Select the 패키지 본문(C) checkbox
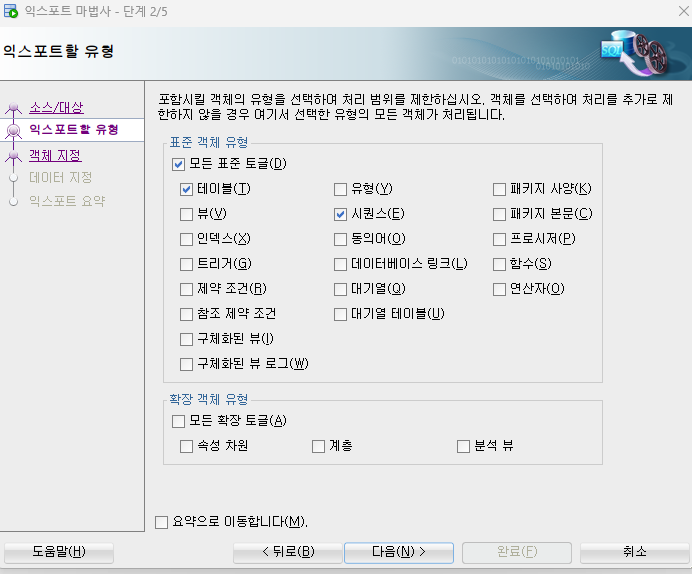 [x=499, y=214]
